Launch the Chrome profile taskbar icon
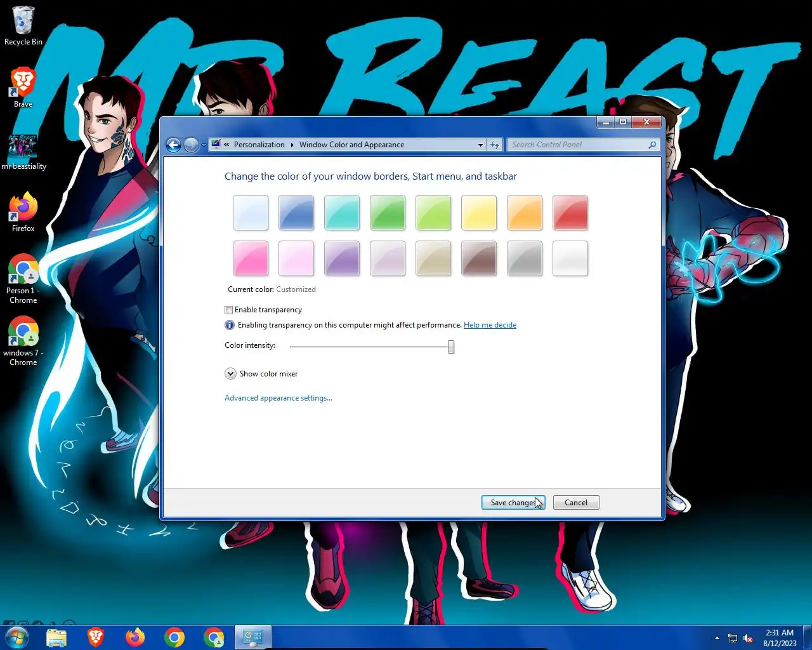This screenshot has height=650, width=812. 214,637
